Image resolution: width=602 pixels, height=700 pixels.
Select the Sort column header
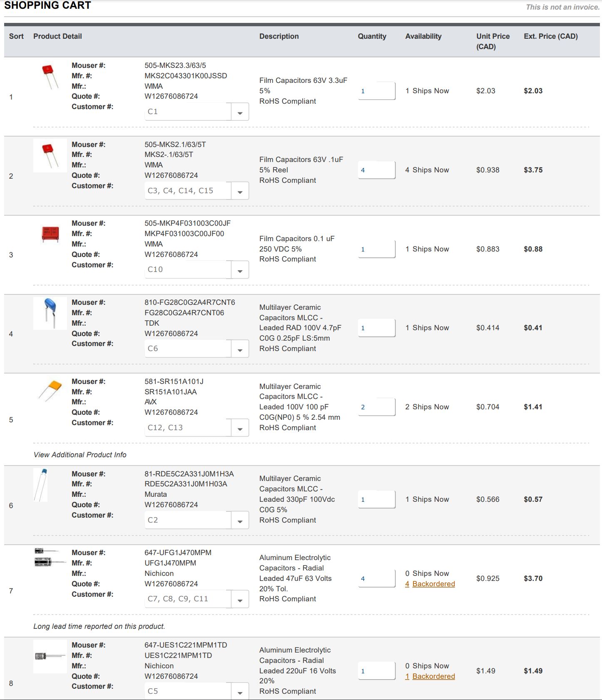pyautogui.click(x=16, y=36)
